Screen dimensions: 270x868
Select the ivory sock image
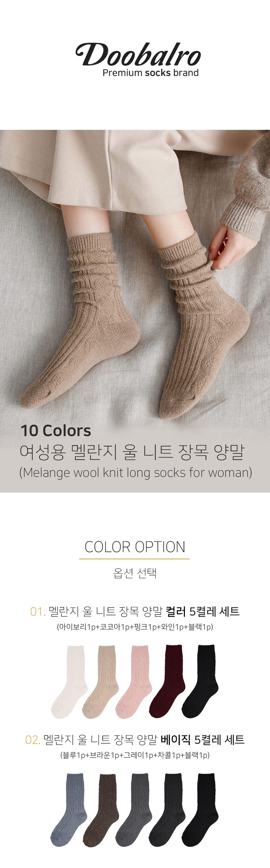click(x=69, y=682)
